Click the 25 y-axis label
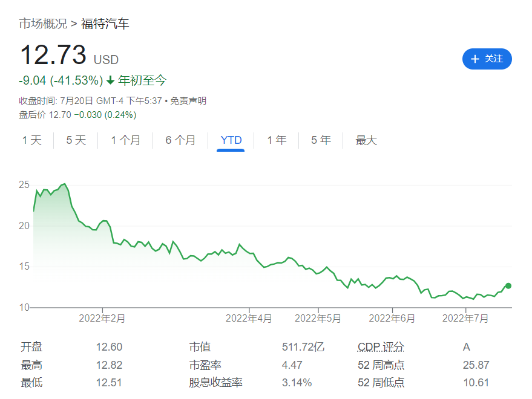Screen dimensions: 532x399 pyautogui.click(x=24, y=185)
